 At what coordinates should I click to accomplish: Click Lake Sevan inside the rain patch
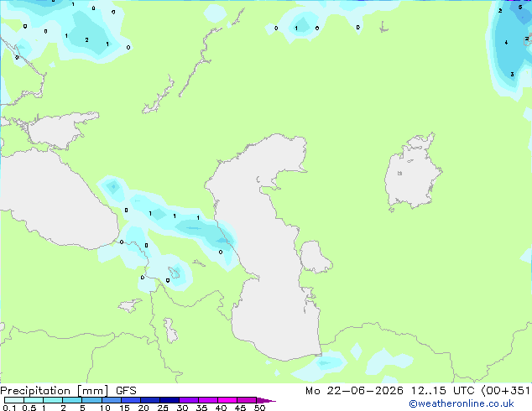click(x=175, y=273)
